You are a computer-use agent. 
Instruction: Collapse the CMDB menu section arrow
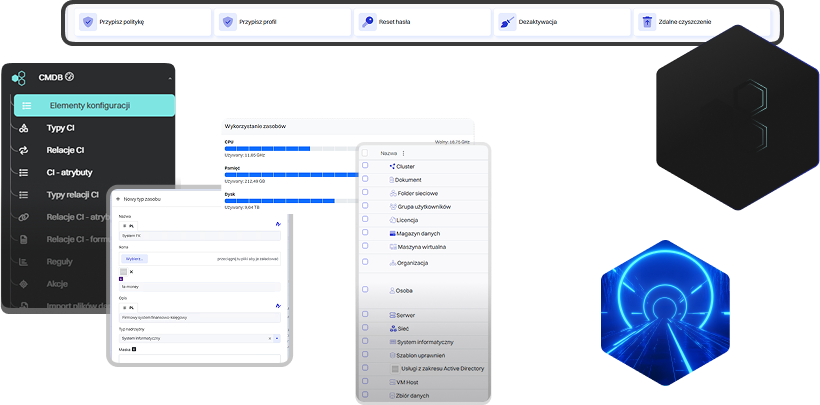point(169,77)
